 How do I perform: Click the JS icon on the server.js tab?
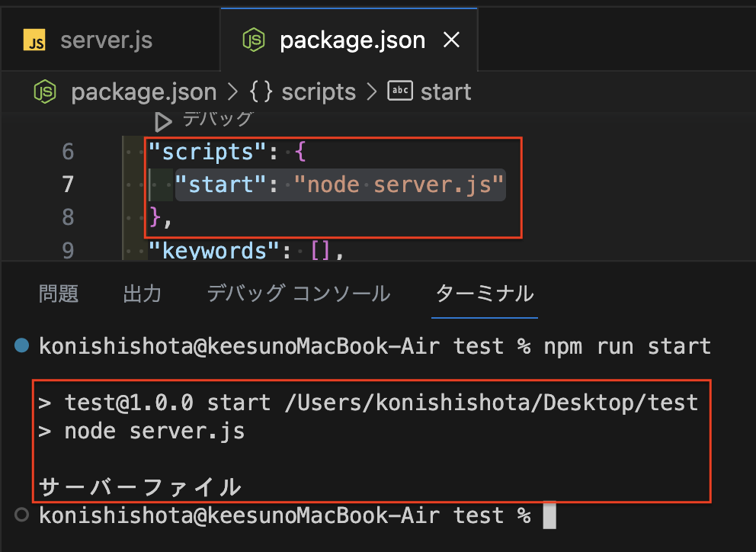coord(34,40)
